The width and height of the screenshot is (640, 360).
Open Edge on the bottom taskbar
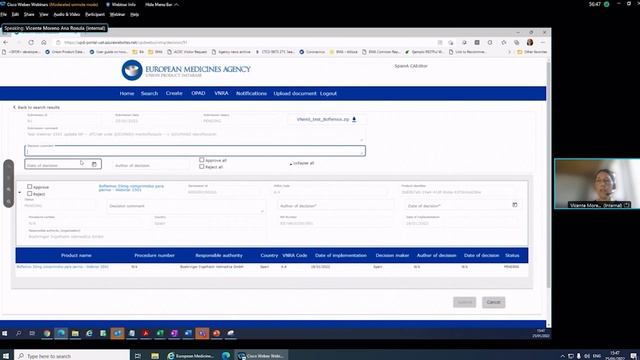(226, 356)
